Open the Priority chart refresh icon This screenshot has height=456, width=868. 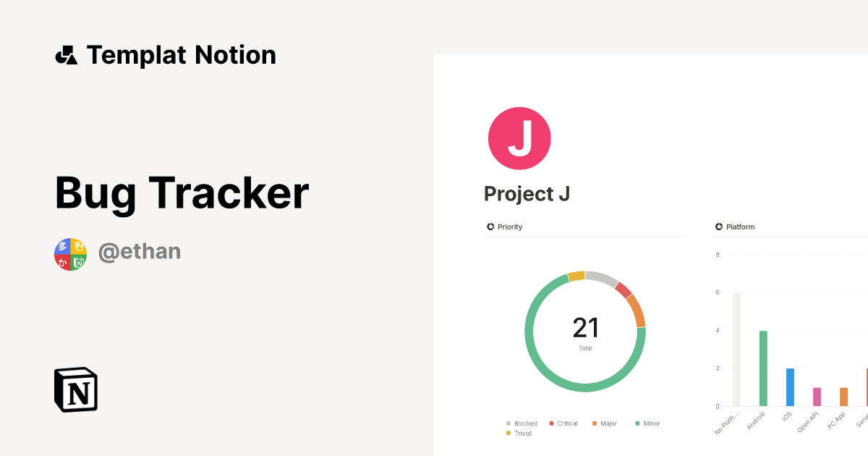click(490, 227)
